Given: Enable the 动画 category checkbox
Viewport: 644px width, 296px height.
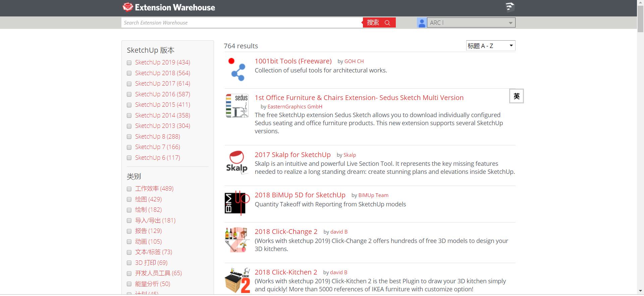Looking at the screenshot, I should [129, 242].
